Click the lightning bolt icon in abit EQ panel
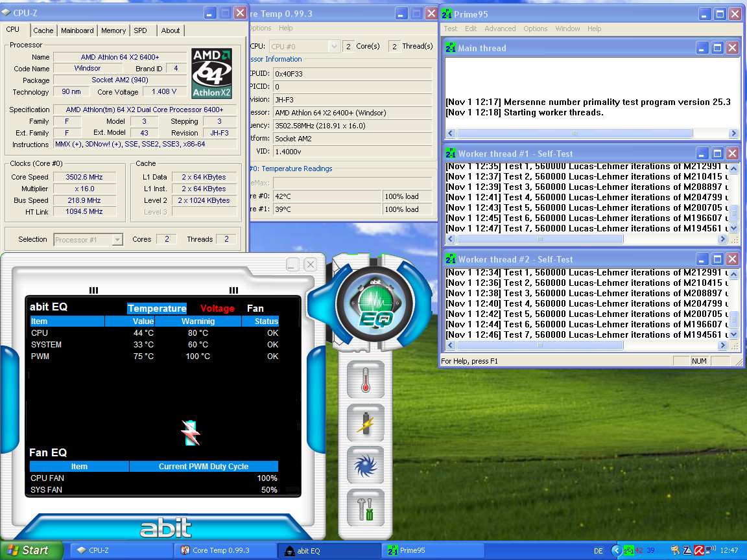Screen dimensions: 747x560 tap(191, 432)
